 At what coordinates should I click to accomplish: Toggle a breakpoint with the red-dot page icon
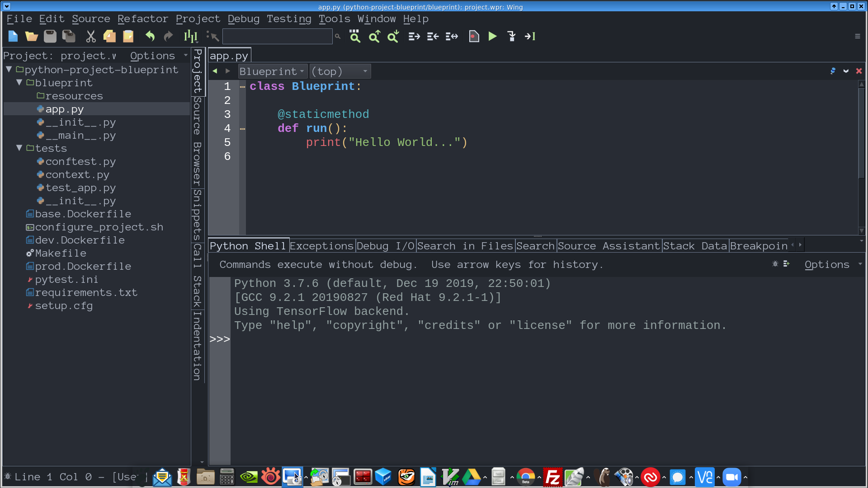[474, 36]
